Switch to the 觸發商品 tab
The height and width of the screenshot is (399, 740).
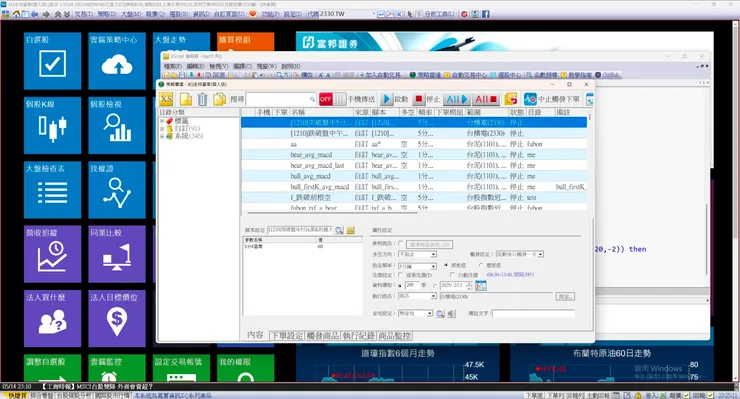(x=322, y=336)
